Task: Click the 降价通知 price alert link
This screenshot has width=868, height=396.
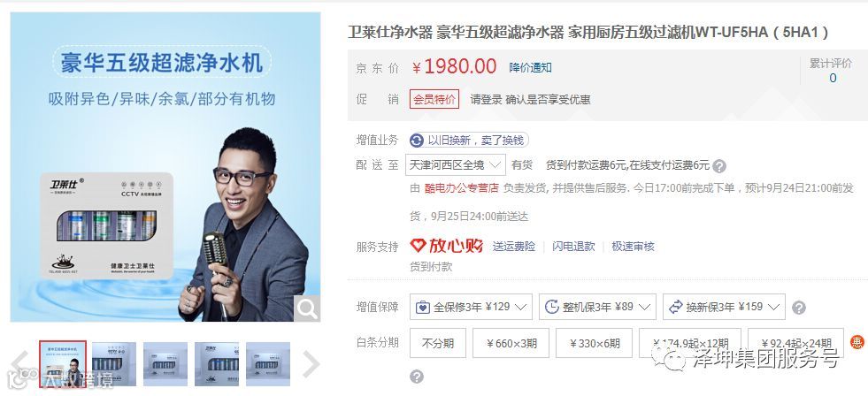Action: 530,67
